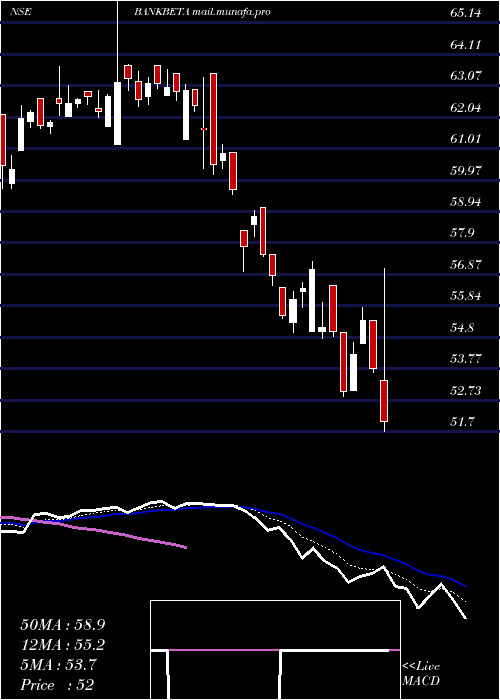Click the pink moving average line
Viewport: 500px width, 700px height.
[94, 530]
